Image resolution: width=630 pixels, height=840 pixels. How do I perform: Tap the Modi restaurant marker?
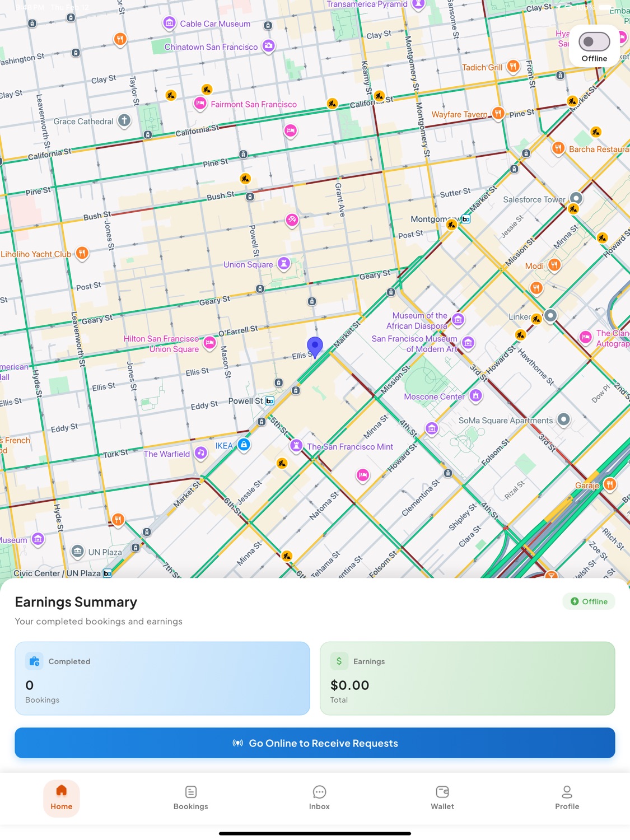tap(554, 265)
